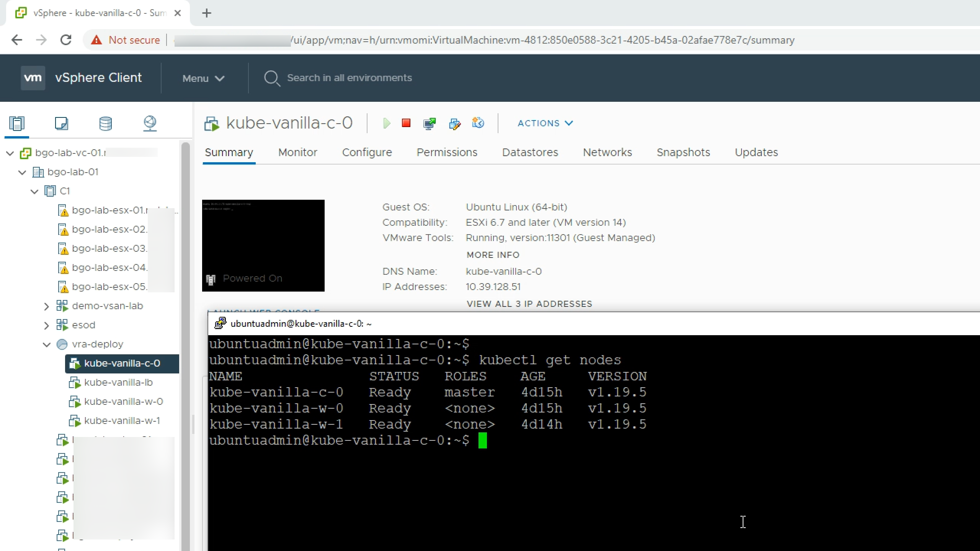The width and height of the screenshot is (980, 551).
Task: Close the vSphere browser tab
Action: (177, 13)
